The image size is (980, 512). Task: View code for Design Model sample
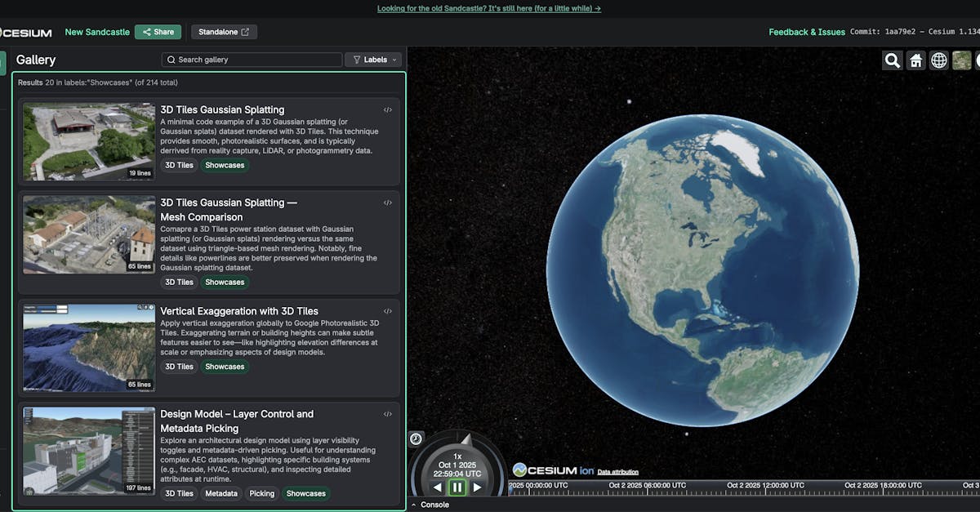(388, 414)
